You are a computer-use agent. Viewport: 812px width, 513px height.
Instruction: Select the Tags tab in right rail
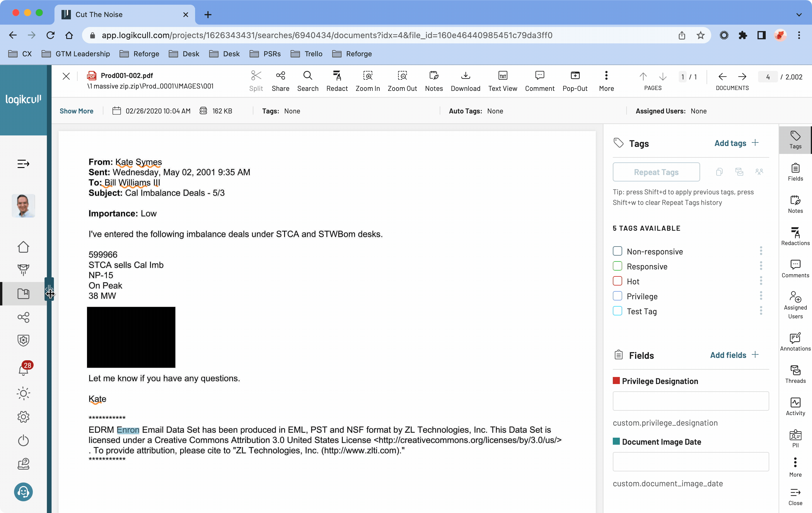click(795, 140)
